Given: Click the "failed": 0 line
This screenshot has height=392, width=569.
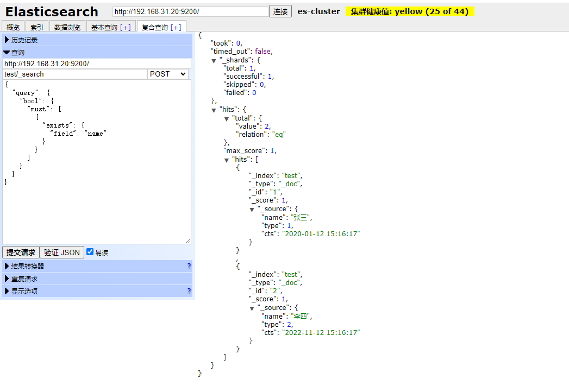Looking at the screenshot, I should [240, 92].
